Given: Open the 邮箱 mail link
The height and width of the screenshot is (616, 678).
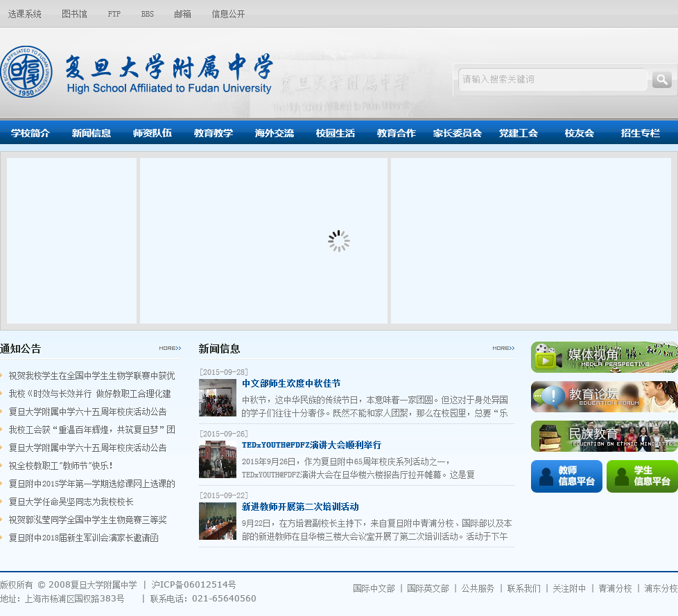Looking at the screenshot, I should click(182, 14).
